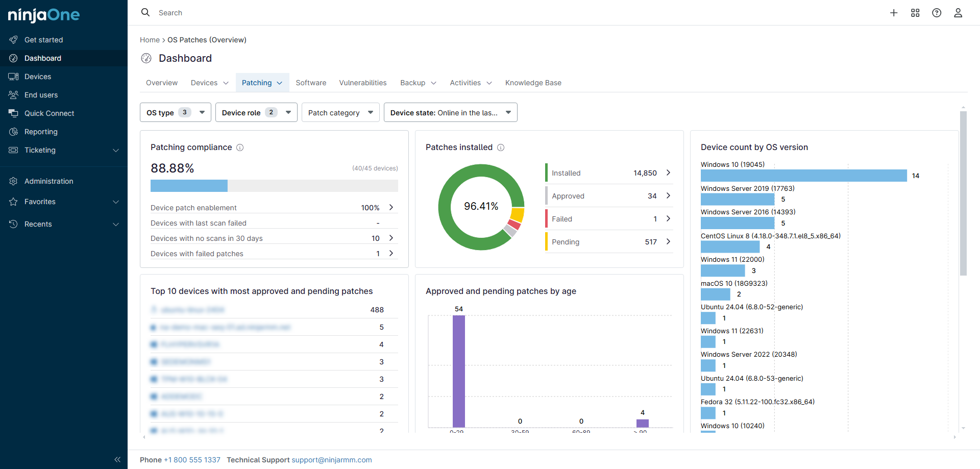Click the plus add icon in top bar
Viewport: 980px width, 469px height.
(x=894, y=13)
